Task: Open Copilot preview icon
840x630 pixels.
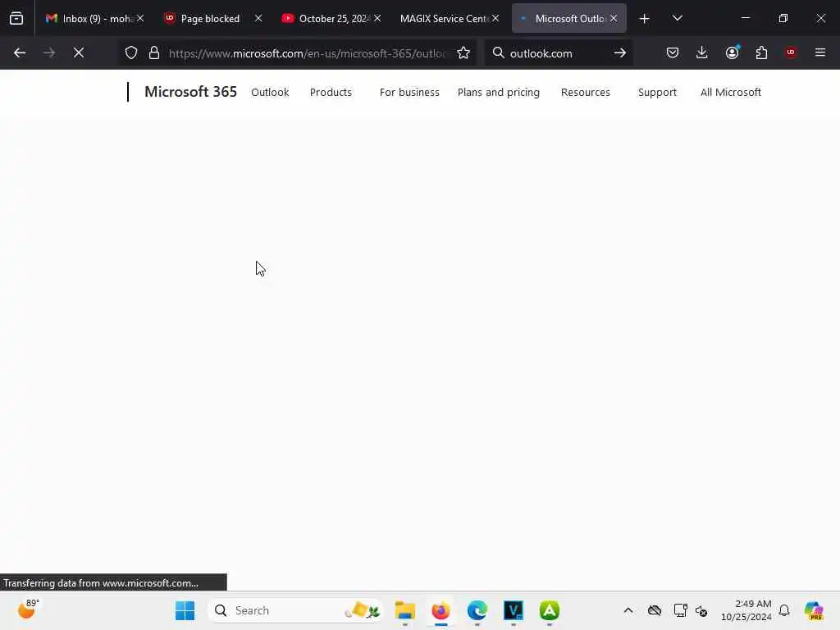Action: [814, 610]
